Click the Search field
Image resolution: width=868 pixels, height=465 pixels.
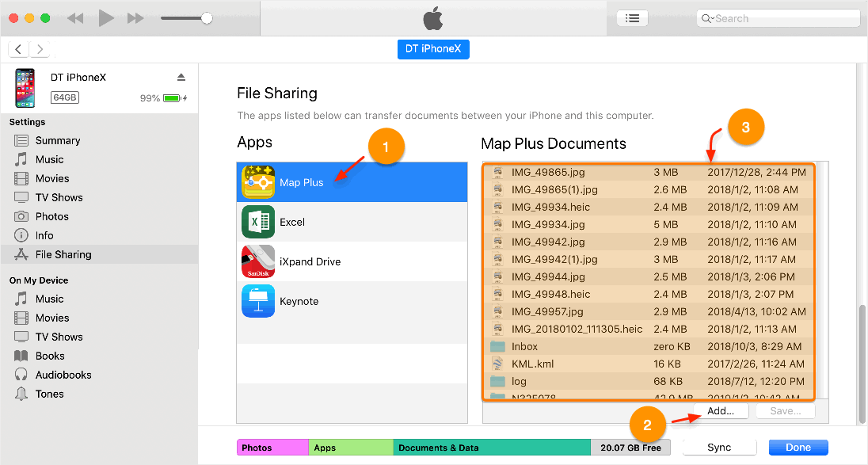(778, 18)
